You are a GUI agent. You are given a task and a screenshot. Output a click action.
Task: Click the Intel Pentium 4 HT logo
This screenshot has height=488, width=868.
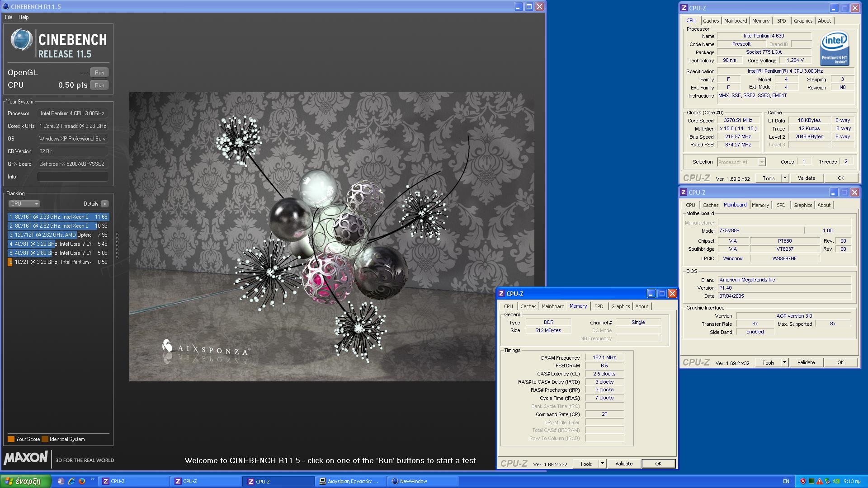(x=834, y=49)
